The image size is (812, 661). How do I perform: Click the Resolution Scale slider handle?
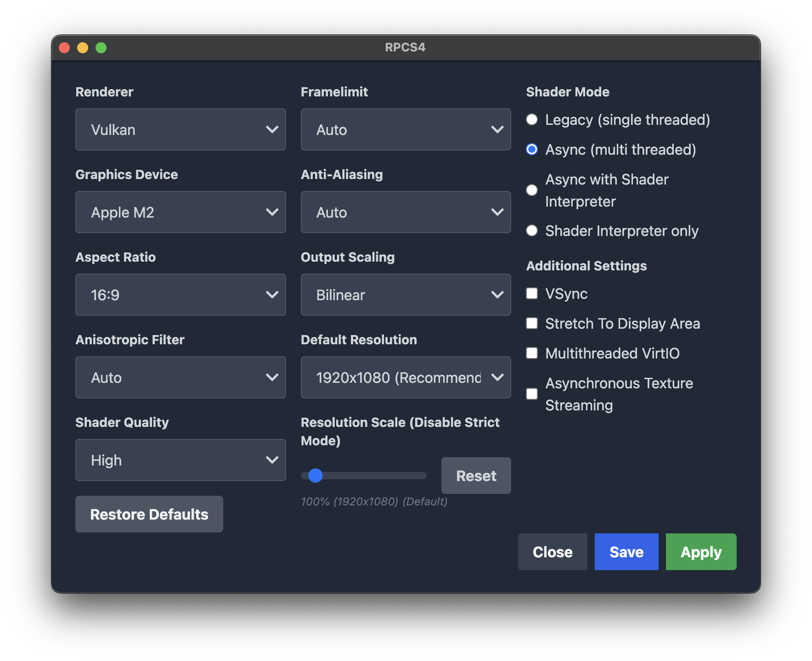[x=316, y=476]
